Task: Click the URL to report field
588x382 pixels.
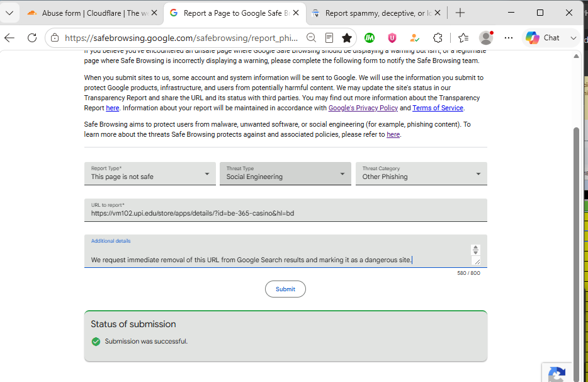Action: click(x=286, y=210)
